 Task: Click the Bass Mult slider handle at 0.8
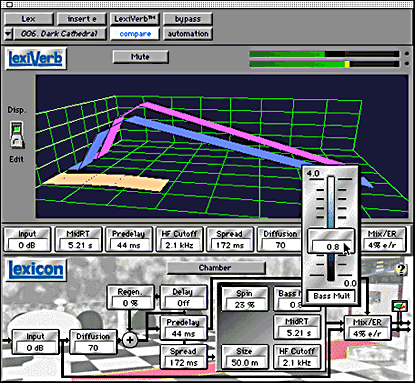coord(331,241)
